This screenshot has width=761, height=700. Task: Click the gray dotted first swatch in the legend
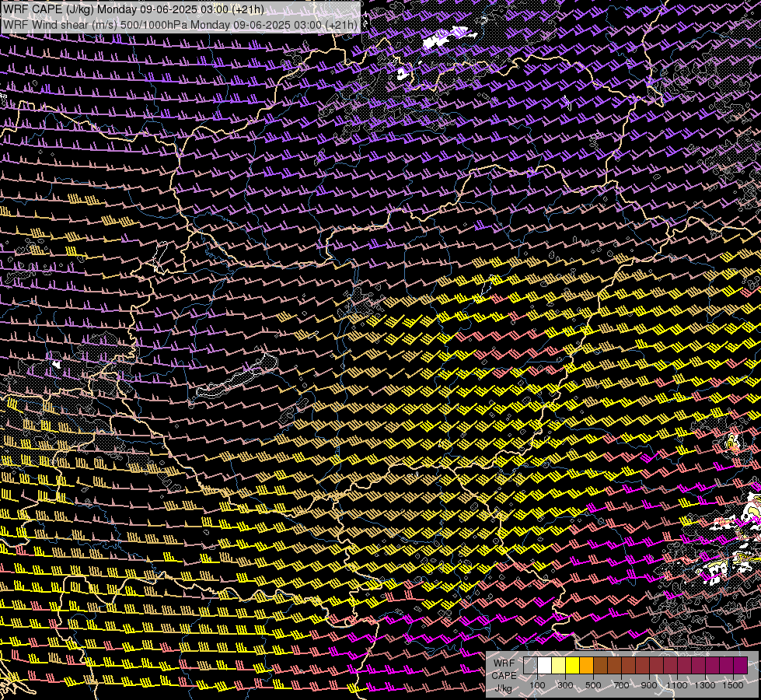click(x=530, y=665)
